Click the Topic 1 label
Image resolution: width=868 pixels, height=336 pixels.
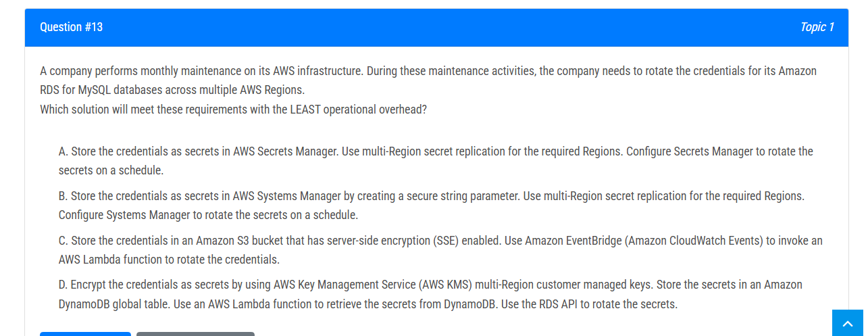coord(817,27)
